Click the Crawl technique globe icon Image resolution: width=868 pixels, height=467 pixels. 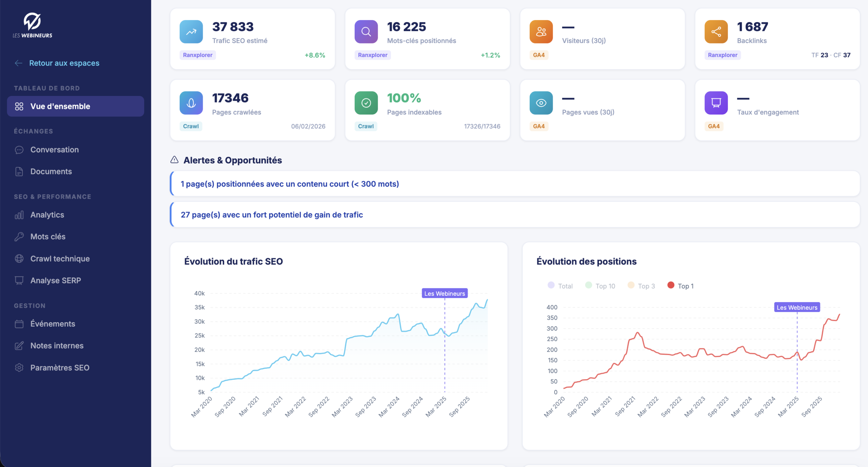tap(19, 258)
